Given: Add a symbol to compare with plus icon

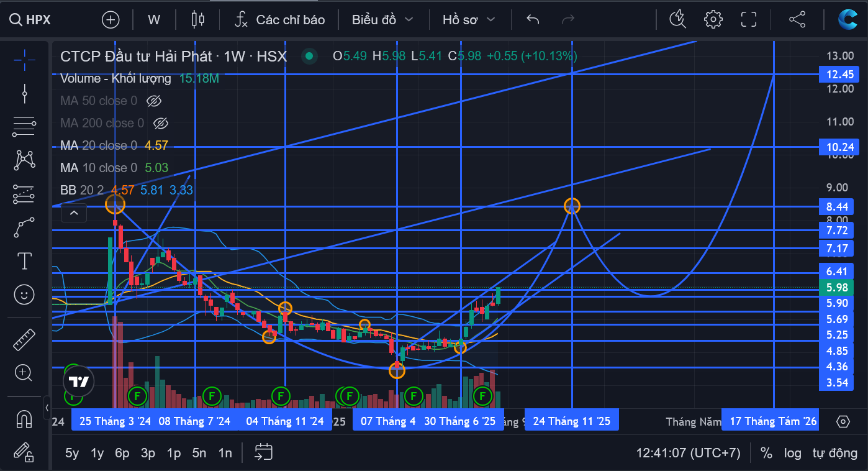Looking at the screenshot, I should (111, 19).
